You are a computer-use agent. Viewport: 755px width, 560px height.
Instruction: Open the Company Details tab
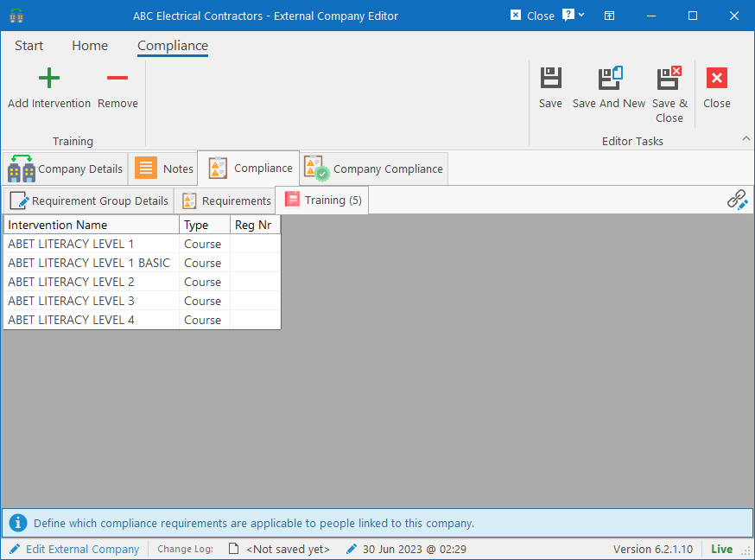65,169
